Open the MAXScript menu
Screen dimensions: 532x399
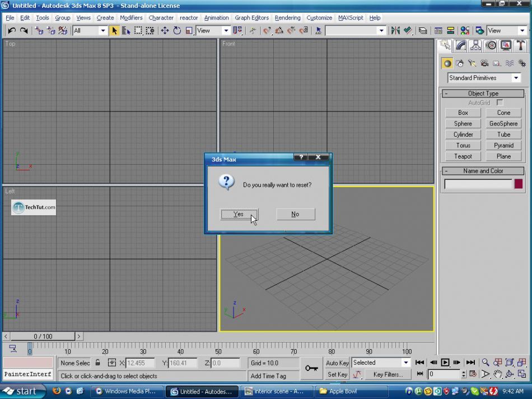coord(351,18)
